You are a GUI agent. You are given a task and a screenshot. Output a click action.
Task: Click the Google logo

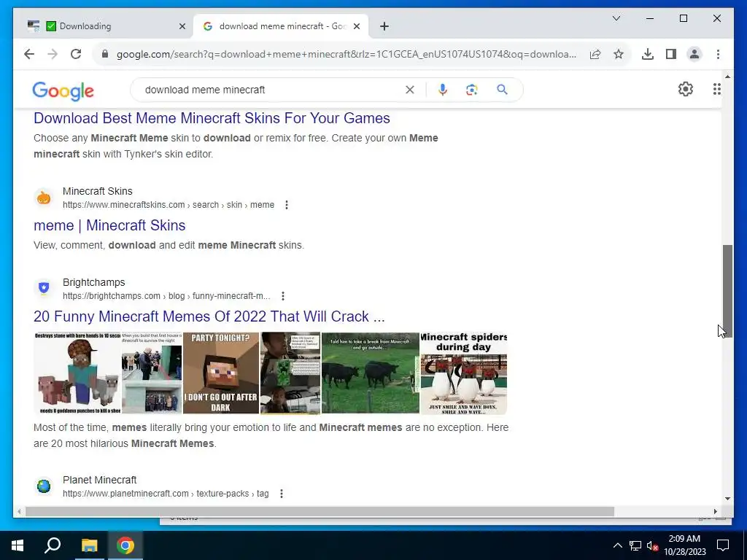click(63, 90)
